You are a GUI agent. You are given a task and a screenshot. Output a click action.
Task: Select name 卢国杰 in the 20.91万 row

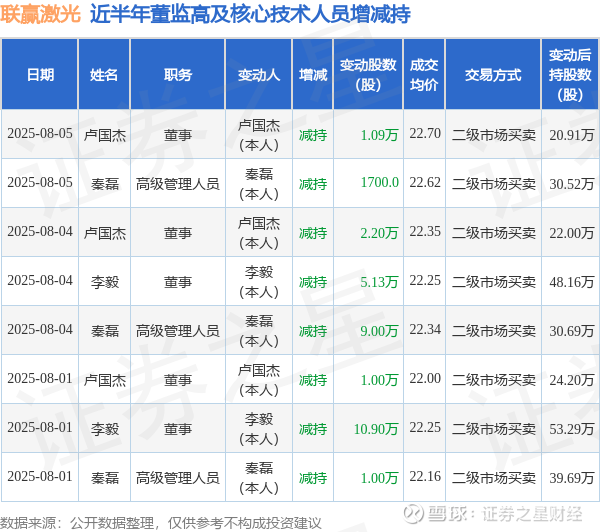point(104,135)
